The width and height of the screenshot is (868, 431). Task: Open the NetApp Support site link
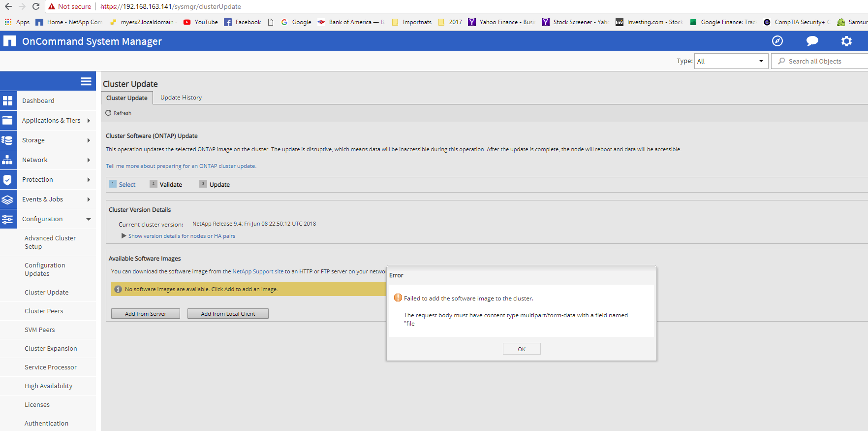258,271
